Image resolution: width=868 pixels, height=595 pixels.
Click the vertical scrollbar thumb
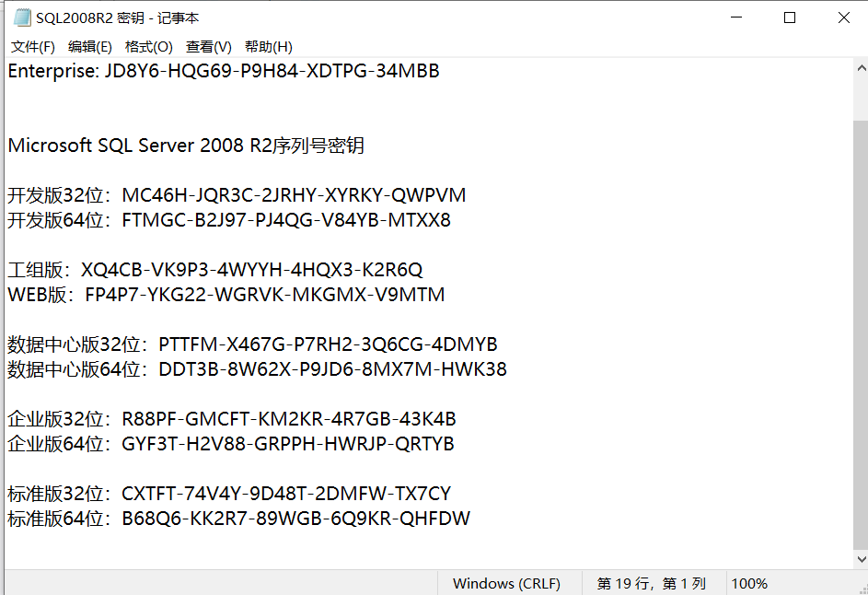pos(861,334)
